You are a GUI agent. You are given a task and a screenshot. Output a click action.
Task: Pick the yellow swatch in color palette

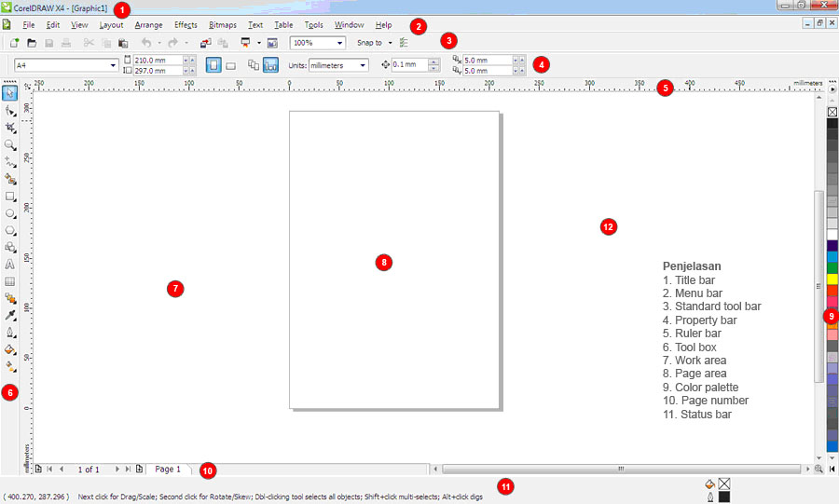[832, 279]
